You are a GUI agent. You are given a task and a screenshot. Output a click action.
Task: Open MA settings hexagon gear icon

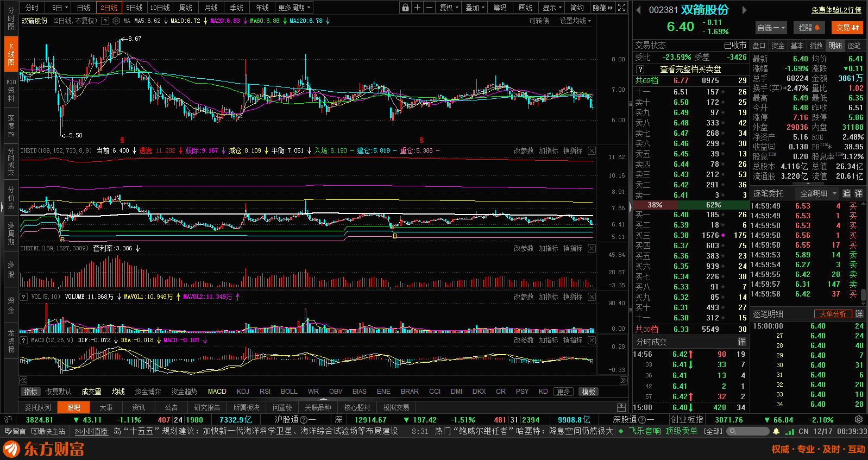coord(116,21)
